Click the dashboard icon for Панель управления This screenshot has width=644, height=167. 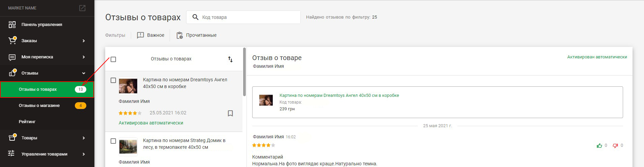pyautogui.click(x=12, y=25)
